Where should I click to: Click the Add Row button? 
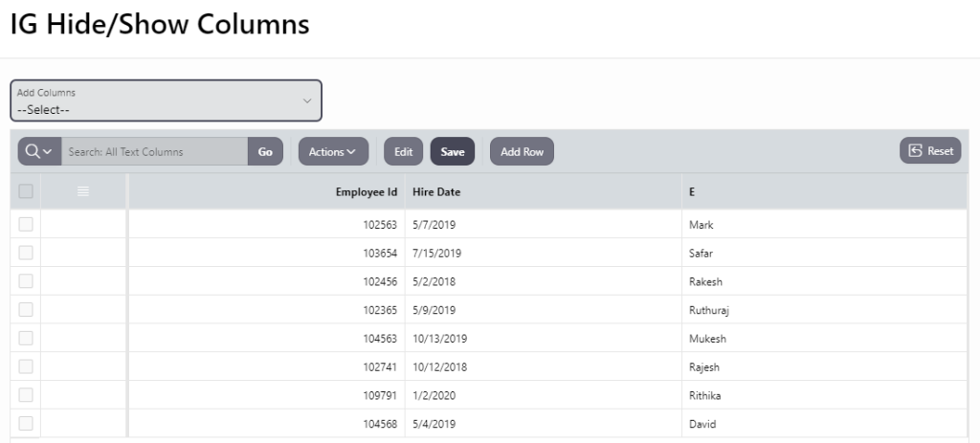click(522, 151)
